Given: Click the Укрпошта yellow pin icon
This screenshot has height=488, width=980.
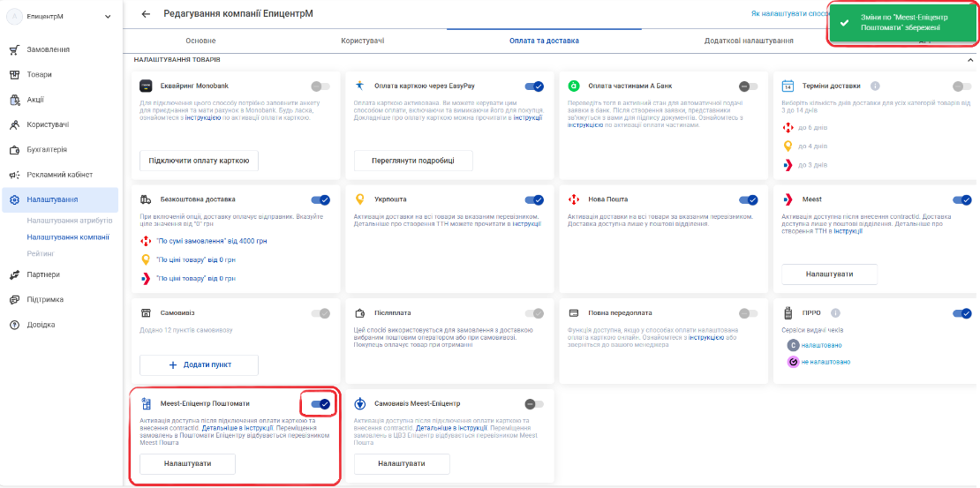Looking at the screenshot, I should (360, 200).
